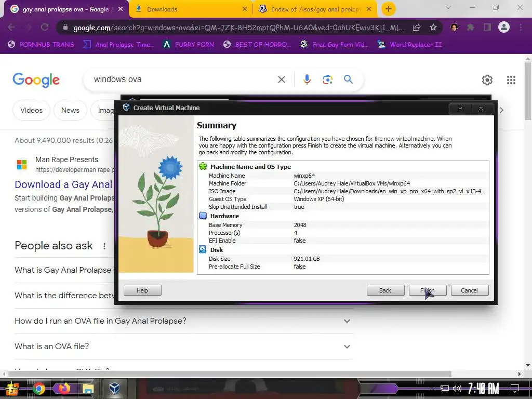Viewport: 532px width, 399px height.
Task: Open the Word Replacer II bookmark
Action: [x=410, y=45]
